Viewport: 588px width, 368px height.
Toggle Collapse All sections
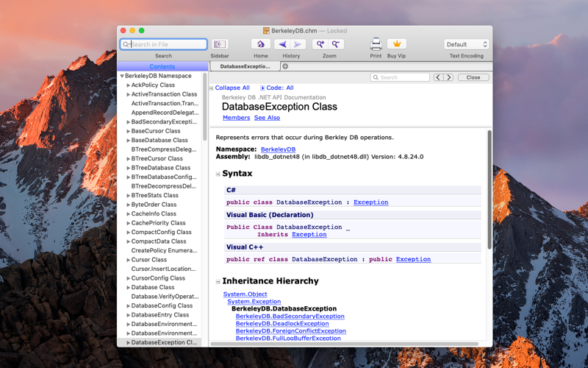[229, 88]
